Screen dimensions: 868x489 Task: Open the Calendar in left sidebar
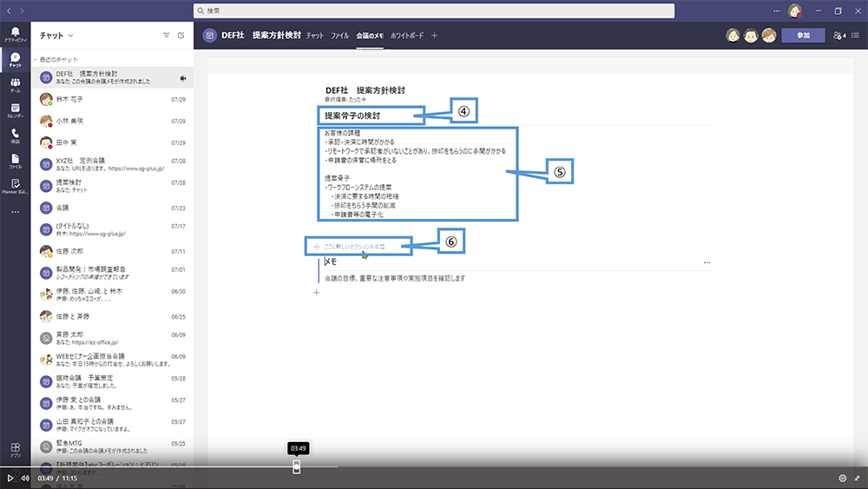click(x=15, y=109)
